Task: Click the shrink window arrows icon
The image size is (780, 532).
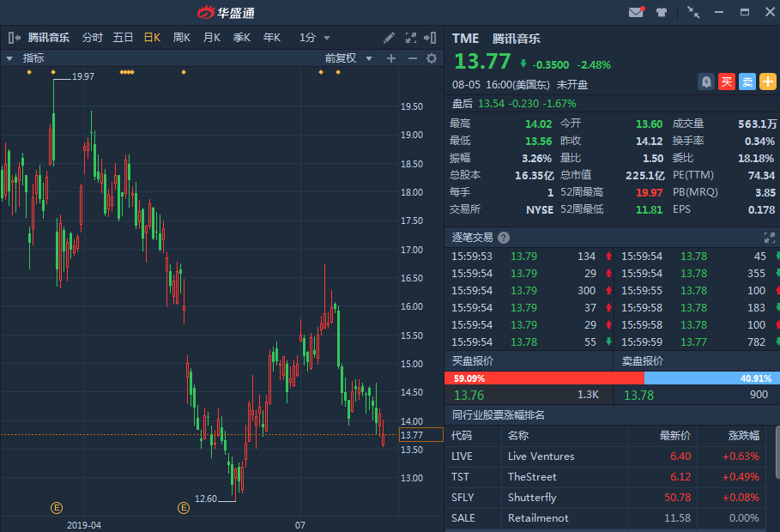Action: (x=693, y=12)
